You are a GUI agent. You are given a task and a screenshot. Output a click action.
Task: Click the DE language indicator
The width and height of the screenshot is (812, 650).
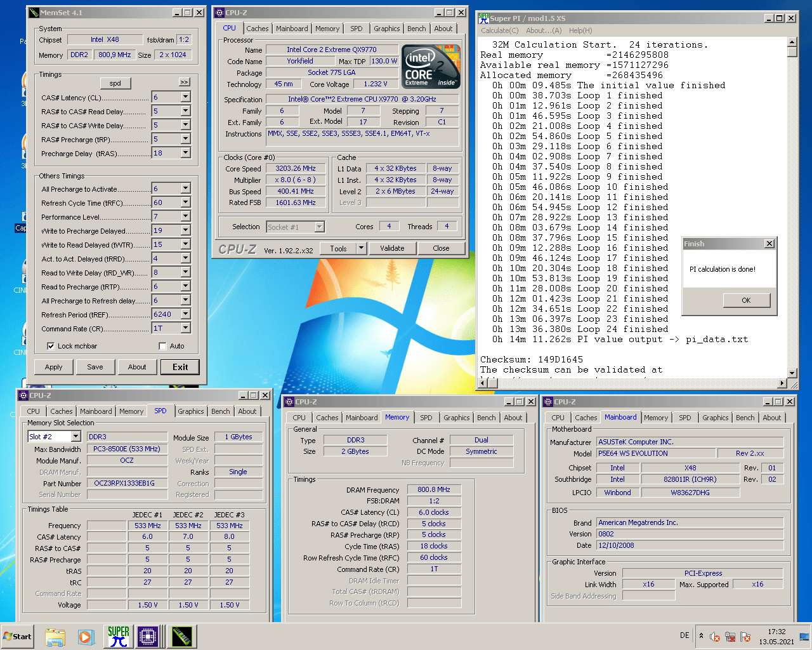[x=684, y=635]
